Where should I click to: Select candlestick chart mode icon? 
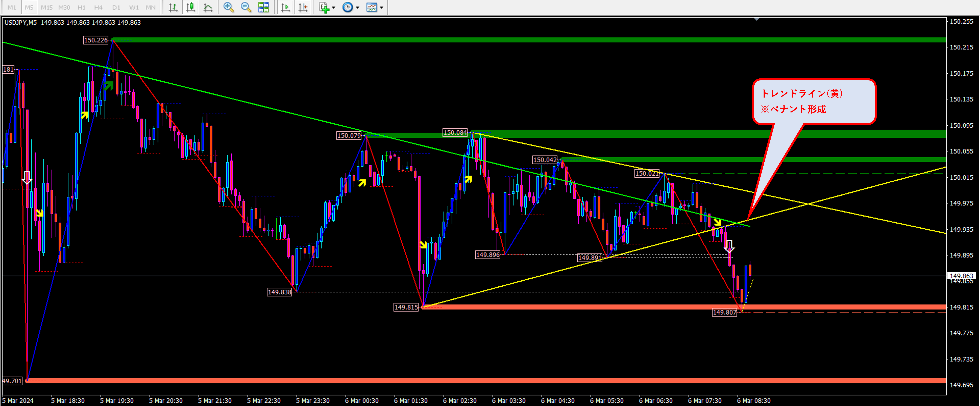point(191,7)
